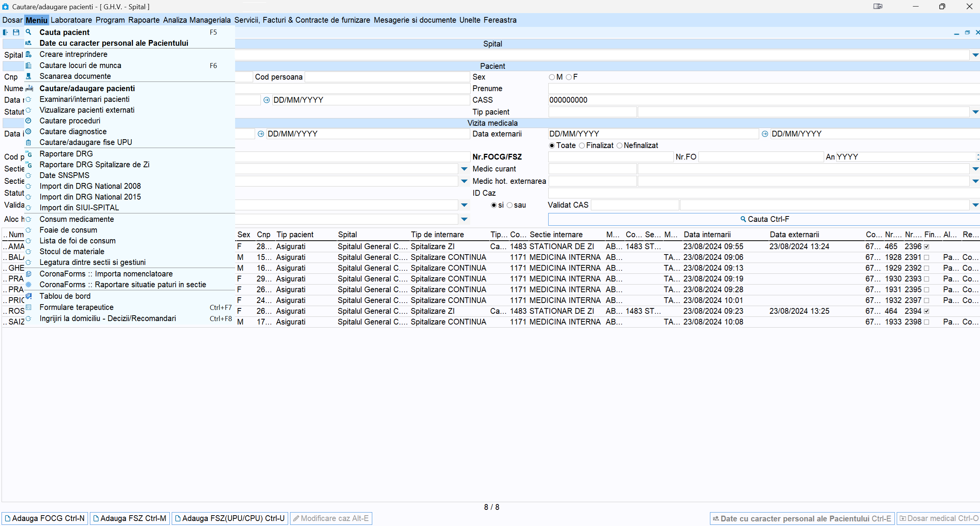
Task: Toggle Finalizat checkbox in row Nr 2396
Action: click(927, 246)
